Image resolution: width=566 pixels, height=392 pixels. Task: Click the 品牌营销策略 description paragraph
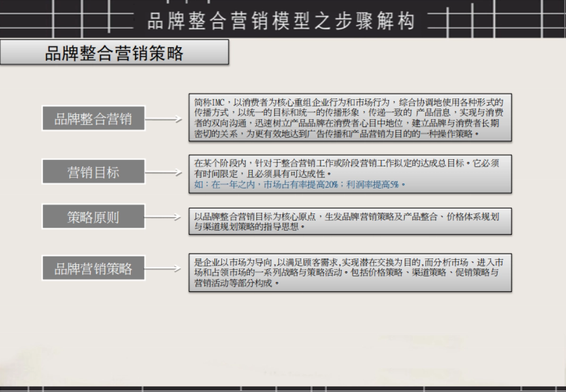click(x=349, y=274)
